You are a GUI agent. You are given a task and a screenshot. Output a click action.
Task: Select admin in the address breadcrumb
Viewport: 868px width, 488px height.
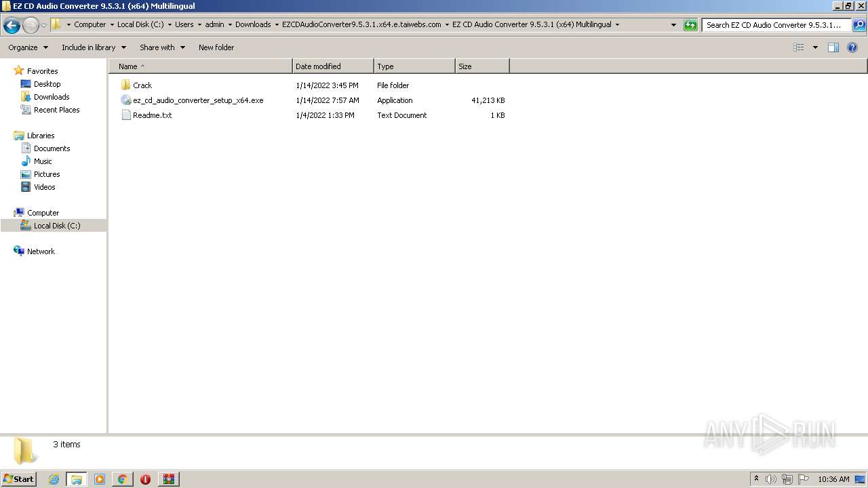(215, 24)
